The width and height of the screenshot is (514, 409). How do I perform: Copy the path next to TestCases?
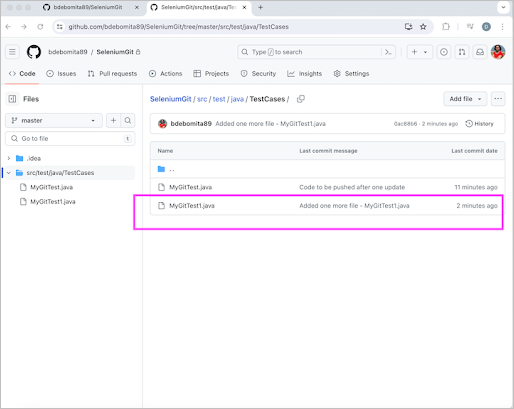click(x=301, y=99)
